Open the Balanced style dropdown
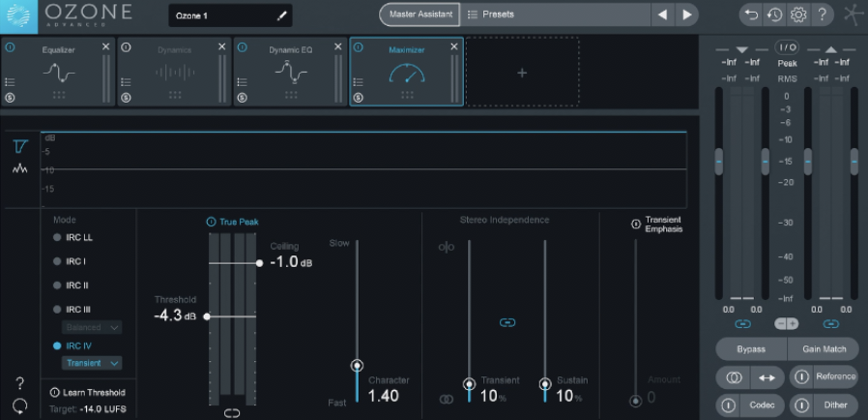This screenshot has width=868, height=420. [x=92, y=327]
